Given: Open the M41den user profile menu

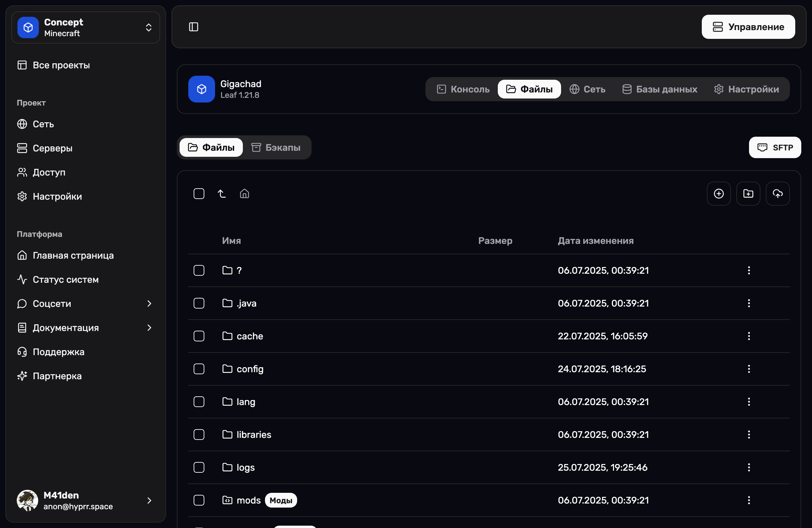Looking at the screenshot, I should click(85, 500).
